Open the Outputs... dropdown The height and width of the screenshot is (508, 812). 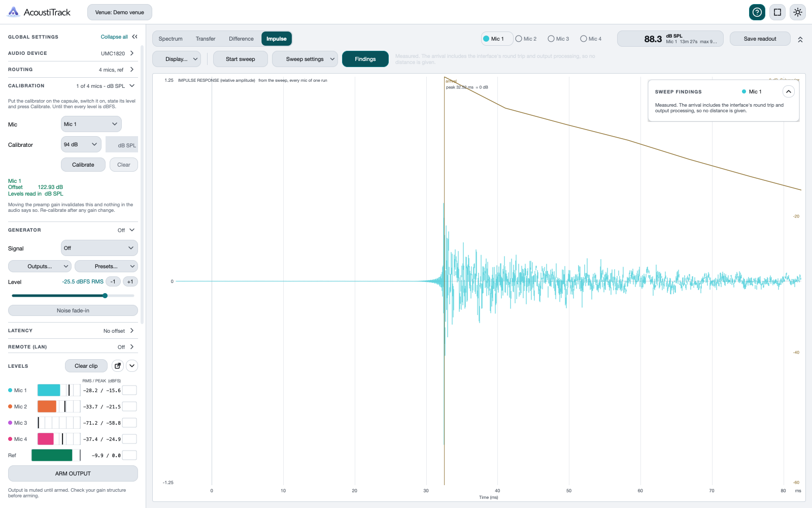[x=40, y=266]
